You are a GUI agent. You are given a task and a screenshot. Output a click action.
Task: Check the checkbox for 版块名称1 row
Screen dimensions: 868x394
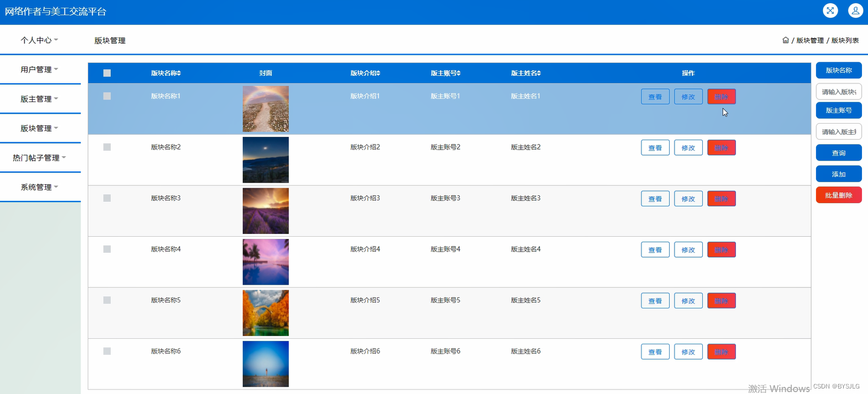(107, 96)
